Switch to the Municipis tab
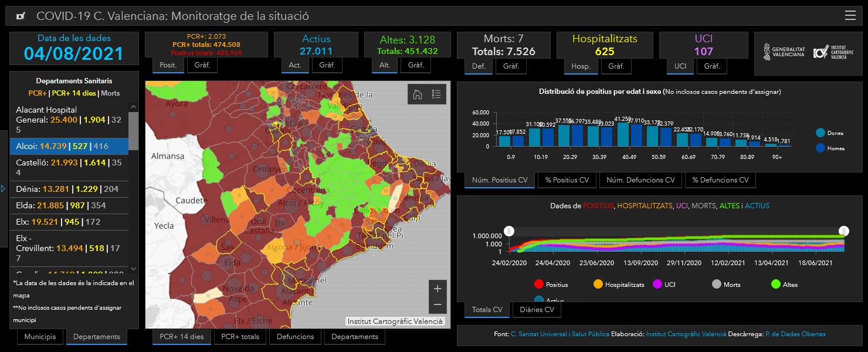Image resolution: width=868 pixels, height=352 pixels. coord(40,337)
